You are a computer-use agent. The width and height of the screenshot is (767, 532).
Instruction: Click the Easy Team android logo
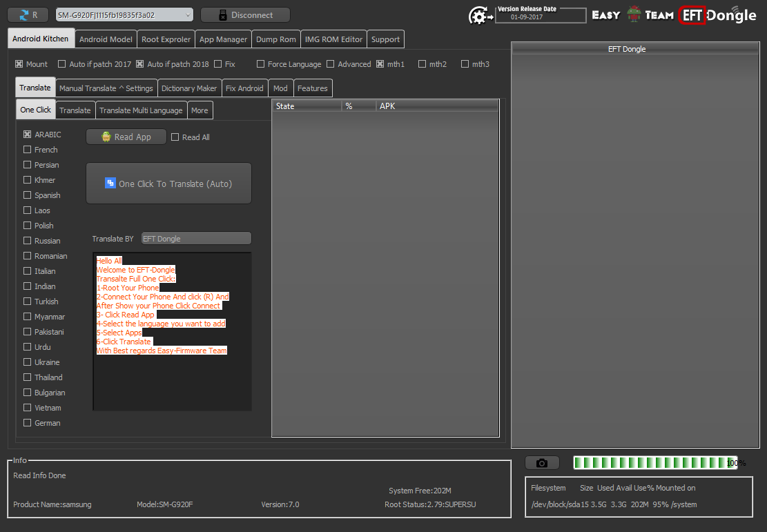pos(633,14)
